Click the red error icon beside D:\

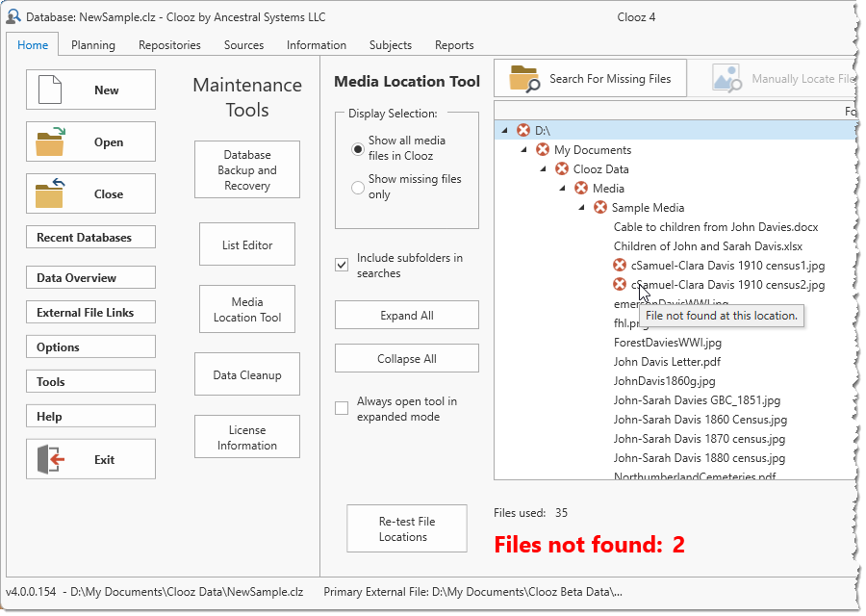pyautogui.click(x=524, y=129)
